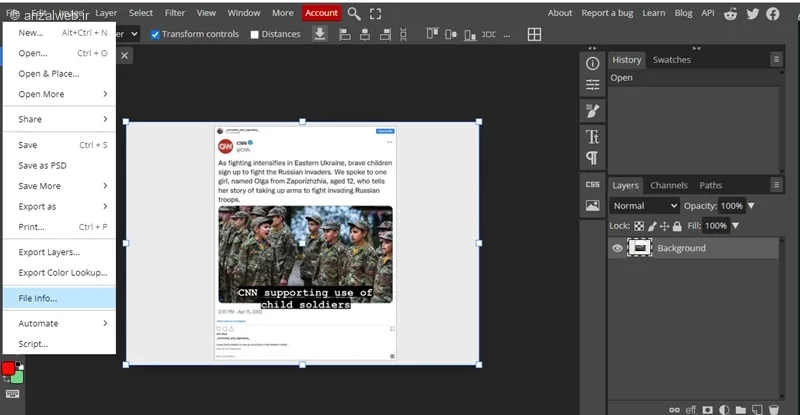The height and width of the screenshot is (415, 800).
Task: Switch to the Paths tab
Action: pos(710,185)
